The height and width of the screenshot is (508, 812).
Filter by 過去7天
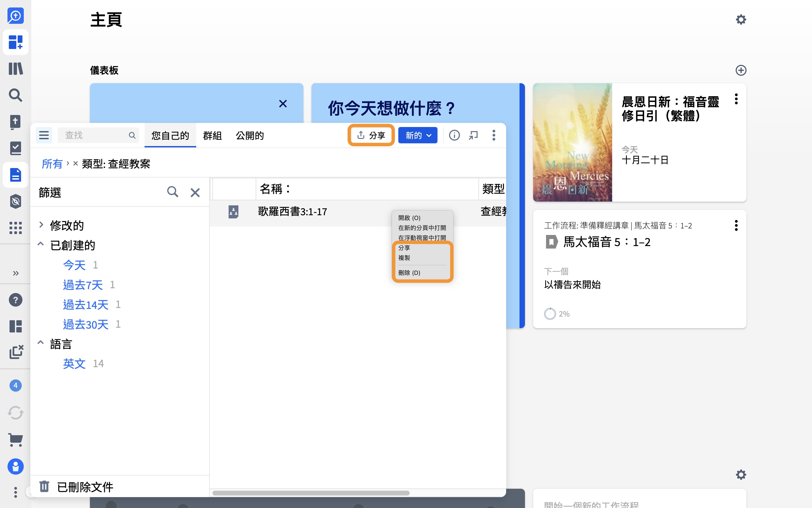(83, 285)
